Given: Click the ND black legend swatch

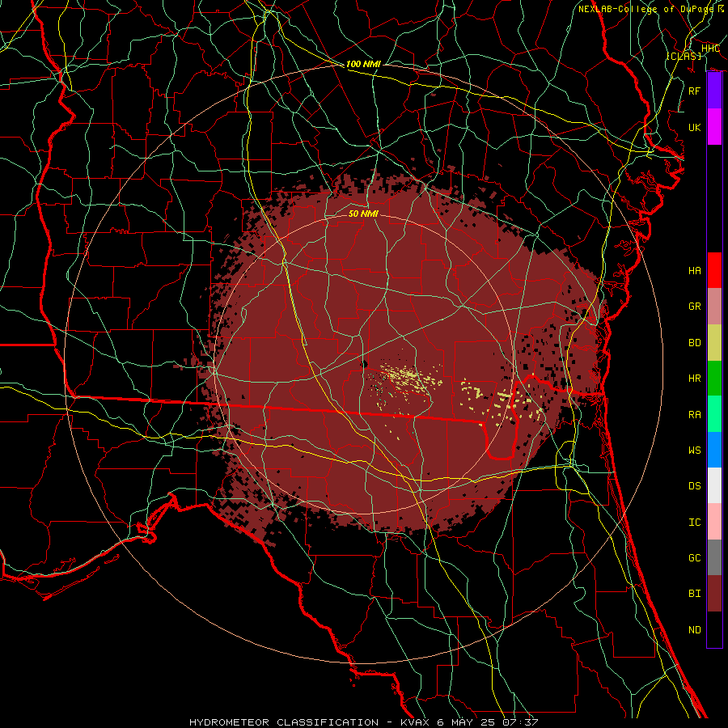Looking at the screenshot, I should pos(714,629).
